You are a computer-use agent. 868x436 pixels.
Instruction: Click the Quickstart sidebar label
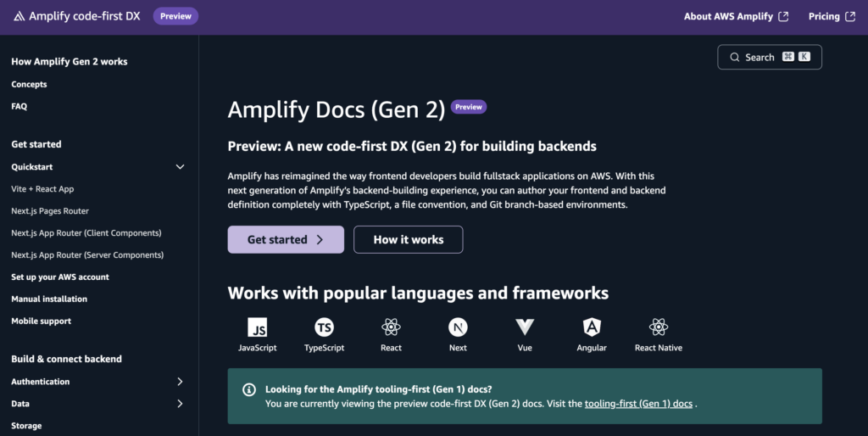tap(31, 167)
